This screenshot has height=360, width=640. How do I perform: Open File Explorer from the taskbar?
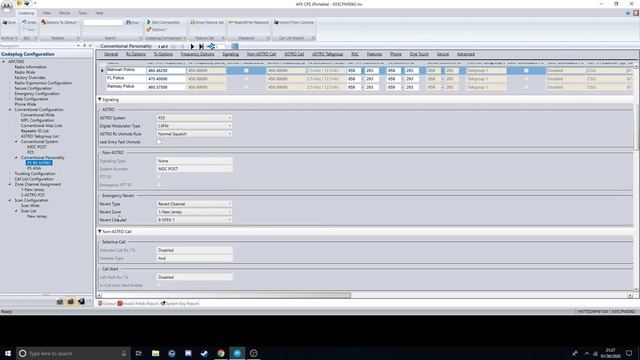pyautogui.click(x=156, y=353)
